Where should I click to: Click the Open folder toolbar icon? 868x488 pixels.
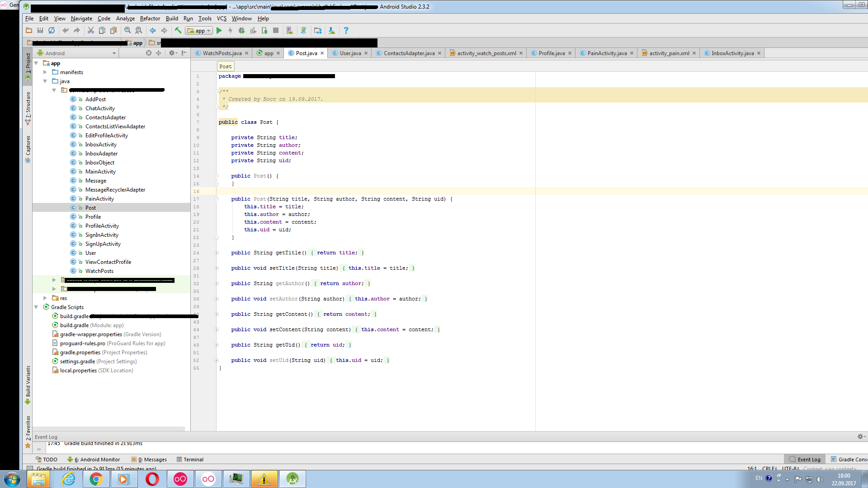pos(29,30)
